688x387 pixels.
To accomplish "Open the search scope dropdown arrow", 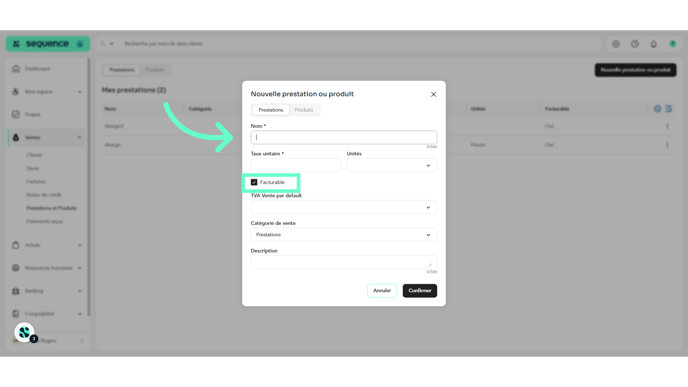I will coord(111,44).
